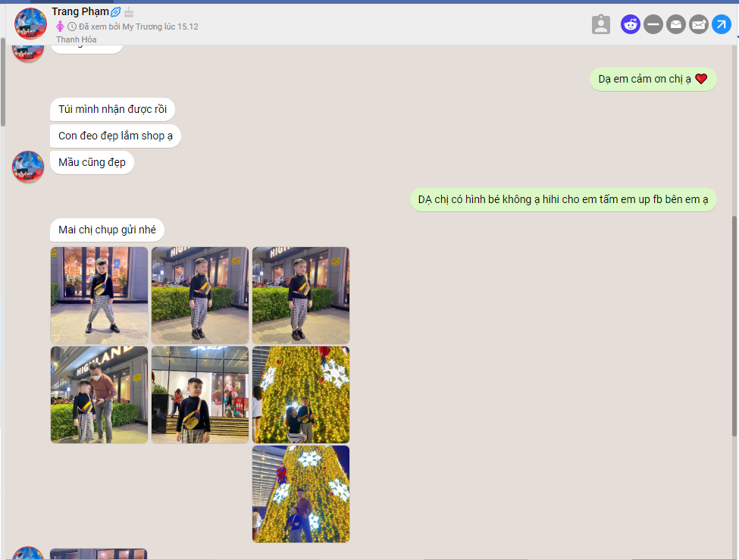Click the gray inbox tray icon
The height and width of the screenshot is (560, 739).
point(676,24)
